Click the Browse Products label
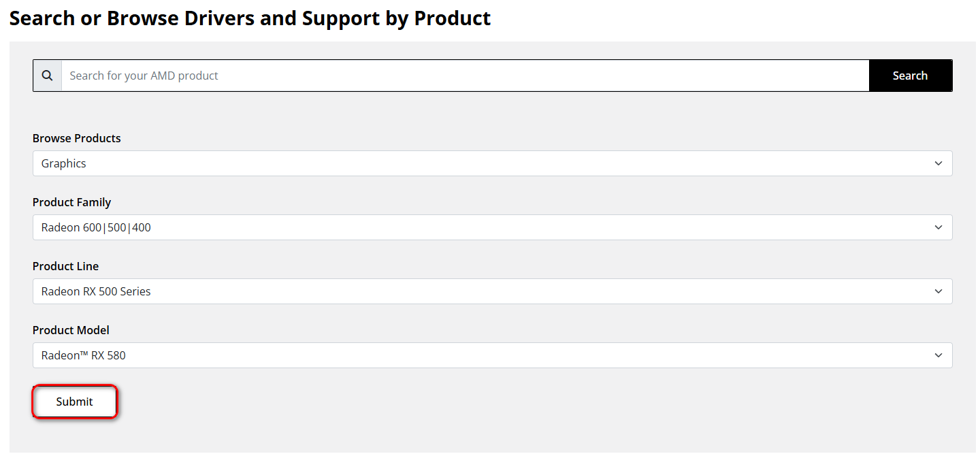This screenshot has width=980, height=471. coord(76,138)
